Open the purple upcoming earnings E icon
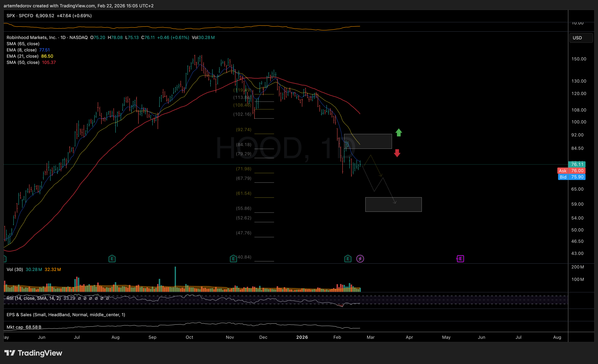 [x=460, y=259]
